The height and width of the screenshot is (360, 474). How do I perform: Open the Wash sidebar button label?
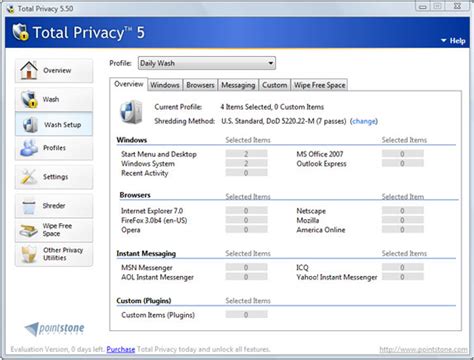[51, 99]
